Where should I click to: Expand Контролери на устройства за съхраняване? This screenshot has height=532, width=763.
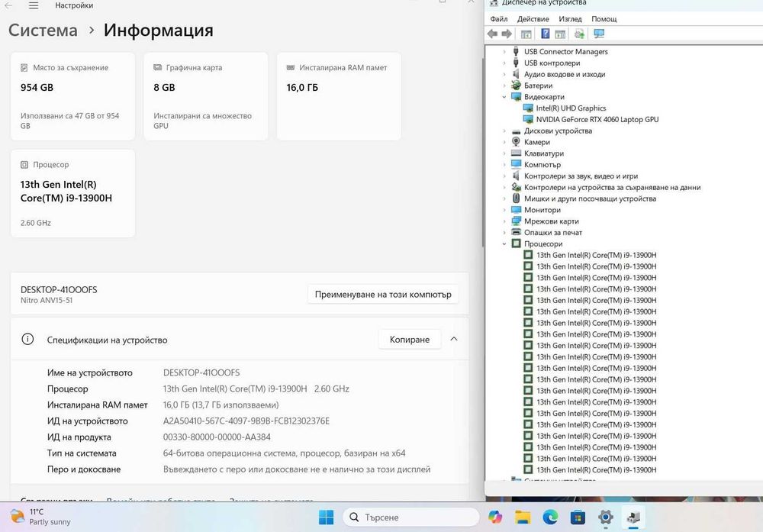coord(504,188)
